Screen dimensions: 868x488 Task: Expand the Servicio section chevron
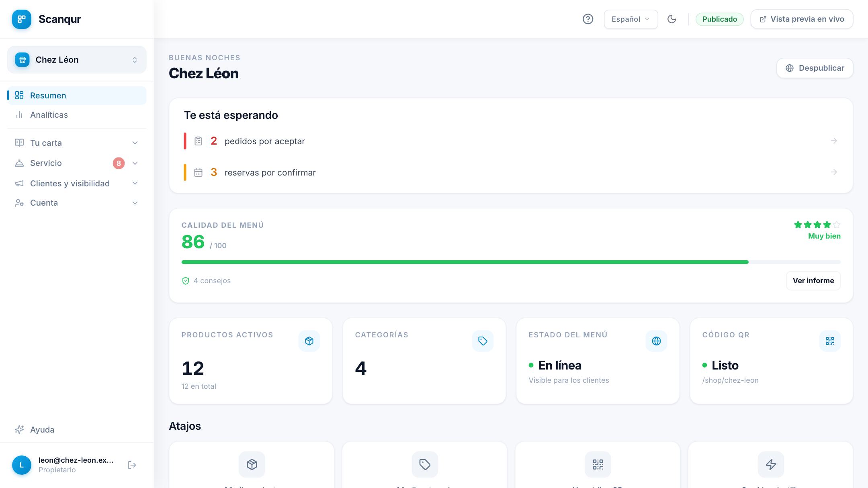[x=135, y=163]
